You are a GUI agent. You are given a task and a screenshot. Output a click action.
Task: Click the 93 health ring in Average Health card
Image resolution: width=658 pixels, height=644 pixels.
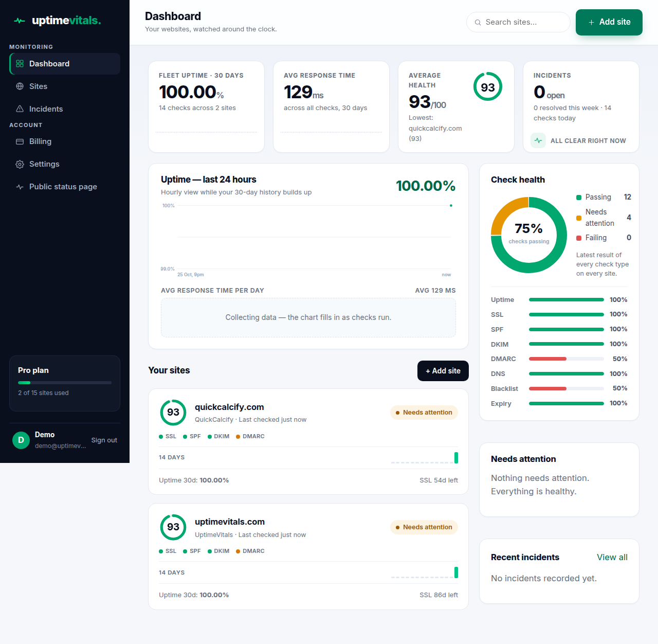[x=488, y=87]
